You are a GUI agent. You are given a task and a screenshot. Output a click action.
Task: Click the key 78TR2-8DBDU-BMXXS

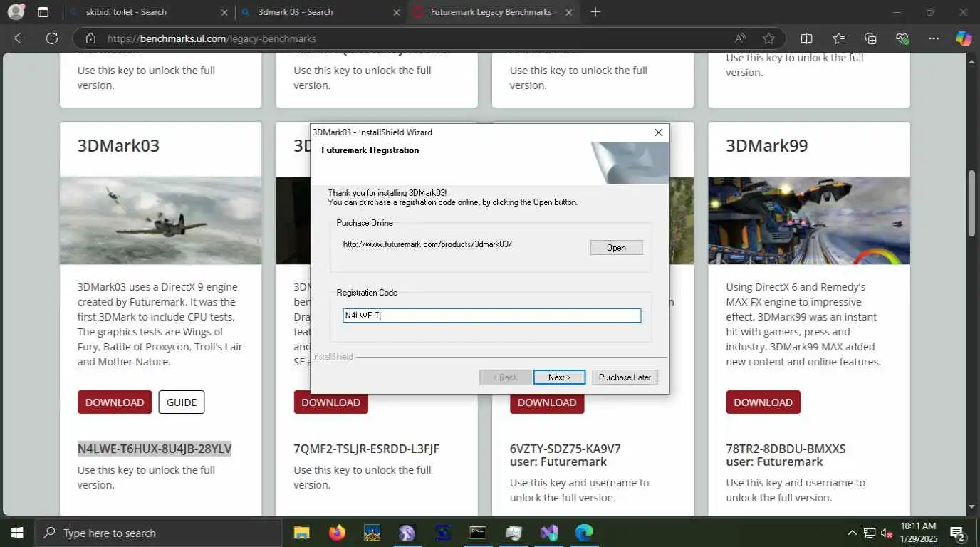(x=786, y=449)
